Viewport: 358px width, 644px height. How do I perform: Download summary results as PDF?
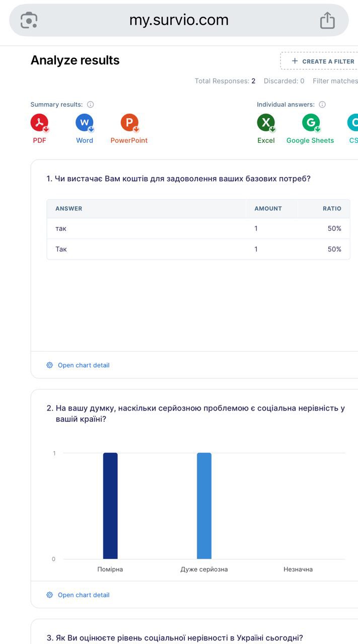point(39,123)
